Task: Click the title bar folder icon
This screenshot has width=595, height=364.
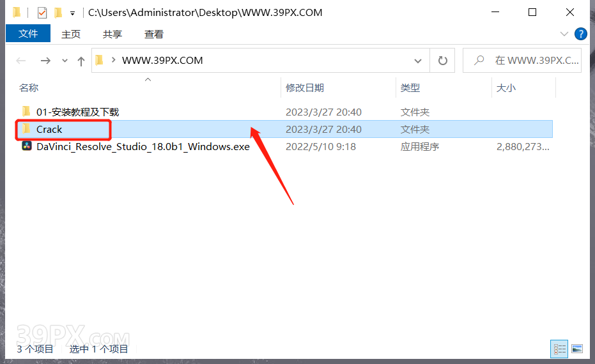Action: coord(17,13)
